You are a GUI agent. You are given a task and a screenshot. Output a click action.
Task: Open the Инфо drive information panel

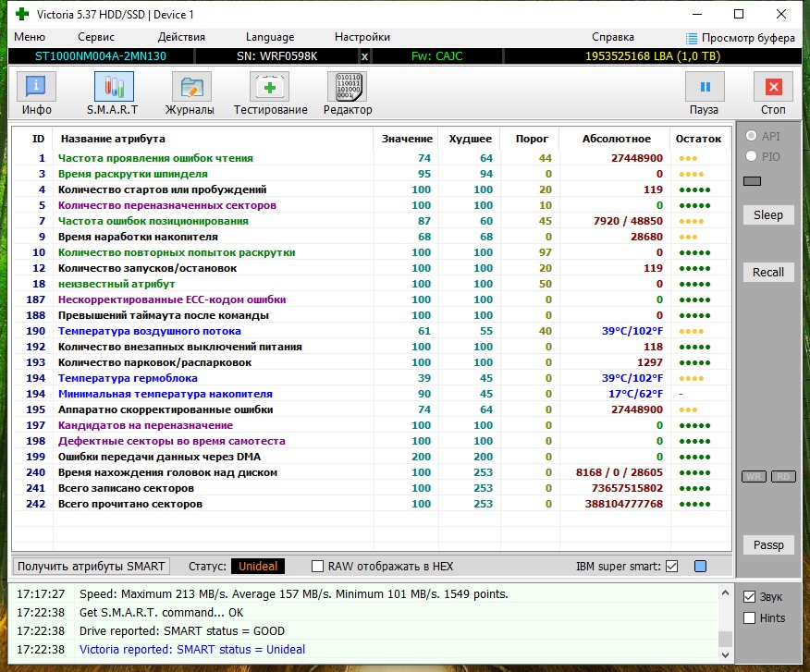[x=36, y=86]
